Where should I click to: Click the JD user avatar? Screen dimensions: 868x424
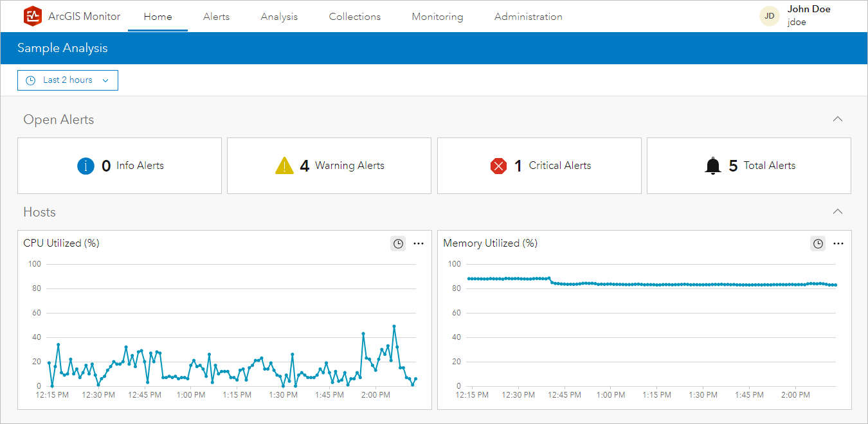coord(769,15)
